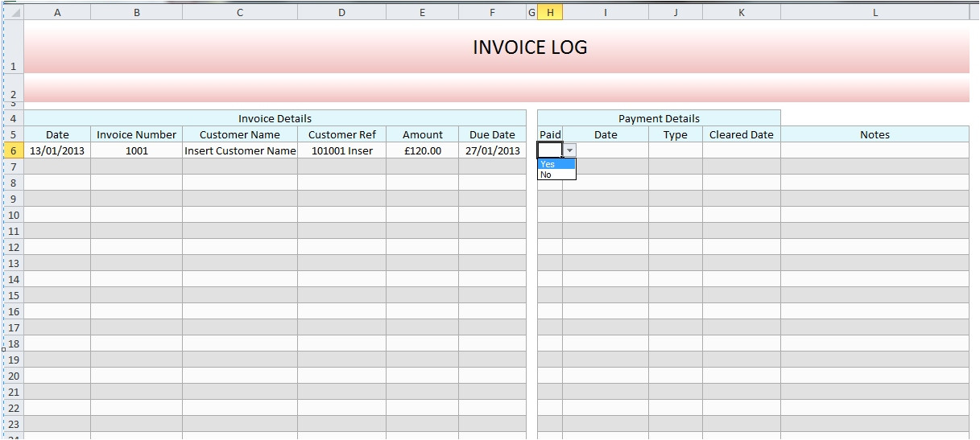Click the INVOICE LOG title cell

(x=530, y=47)
